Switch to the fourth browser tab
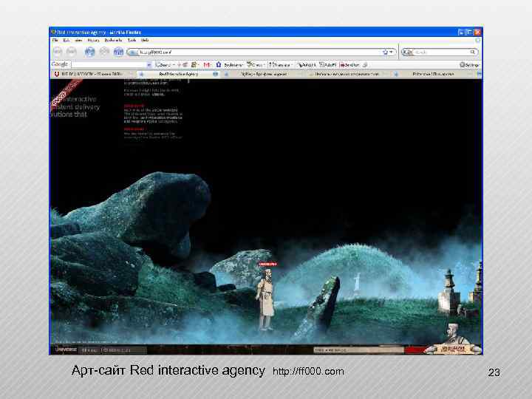 pos(347,74)
